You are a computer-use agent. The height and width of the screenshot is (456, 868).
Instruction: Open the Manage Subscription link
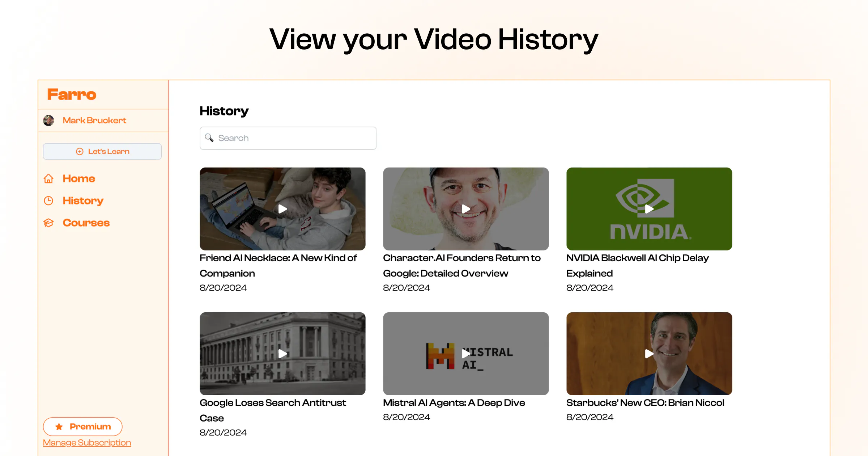(87, 443)
